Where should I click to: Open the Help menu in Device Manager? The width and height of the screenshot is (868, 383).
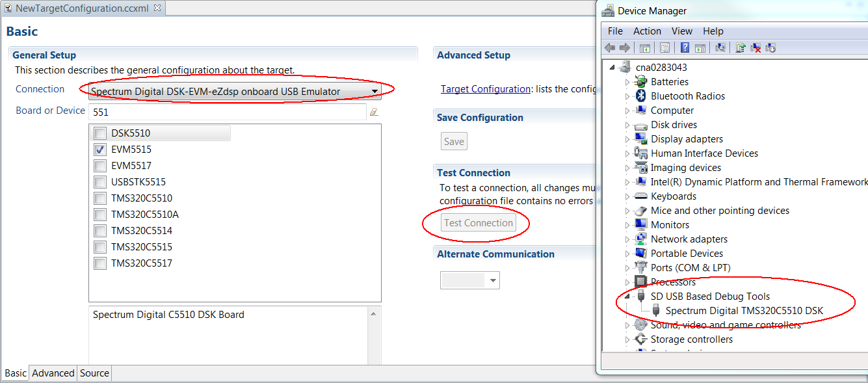pos(713,31)
